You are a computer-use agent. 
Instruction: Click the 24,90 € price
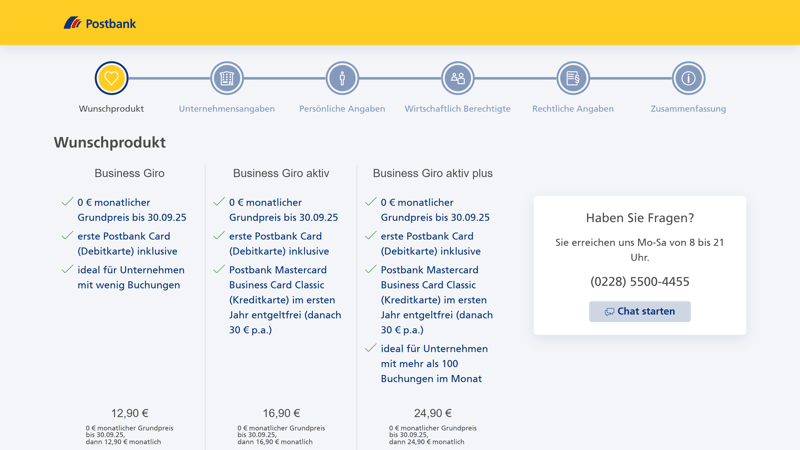point(433,413)
